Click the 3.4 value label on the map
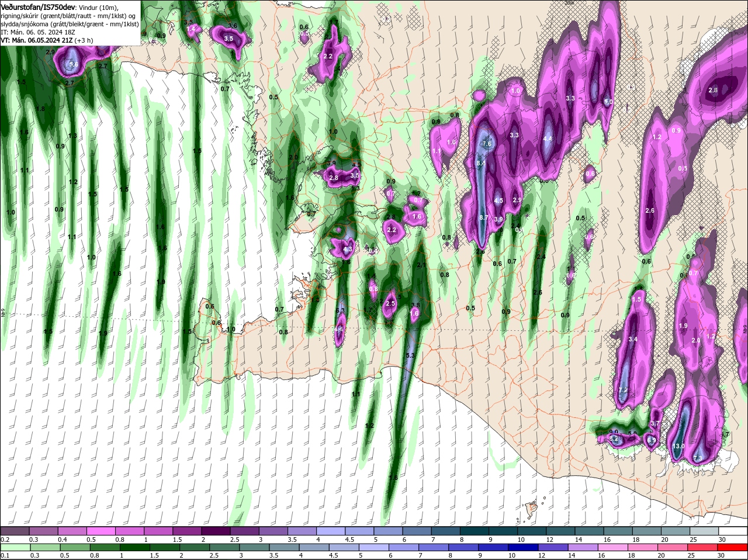The width and height of the screenshot is (748, 560). pyautogui.click(x=632, y=339)
